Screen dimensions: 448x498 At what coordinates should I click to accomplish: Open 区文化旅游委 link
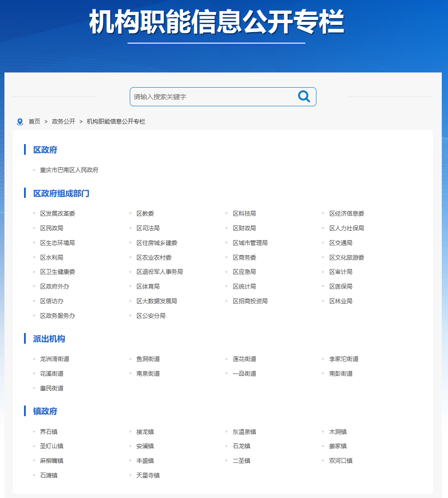point(346,257)
